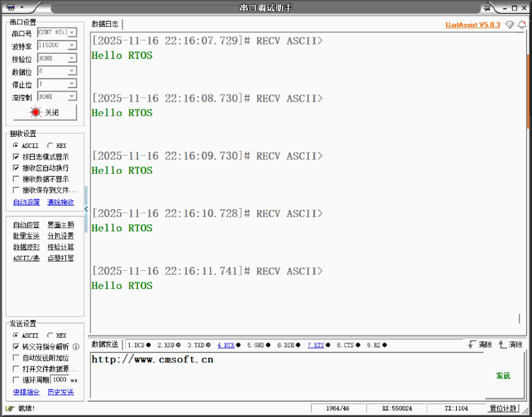Click the 8.CTS pin indicator

click(x=349, y=345)
